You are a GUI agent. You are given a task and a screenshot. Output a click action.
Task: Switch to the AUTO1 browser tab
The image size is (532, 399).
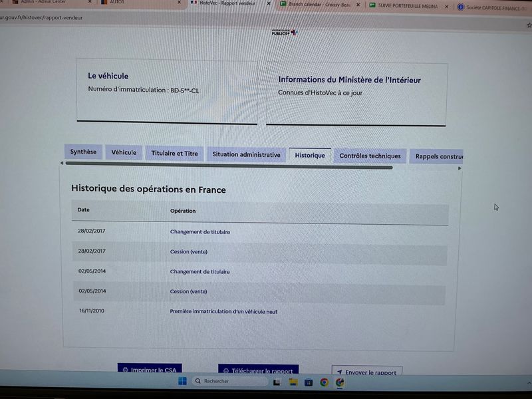click(140, 2)
